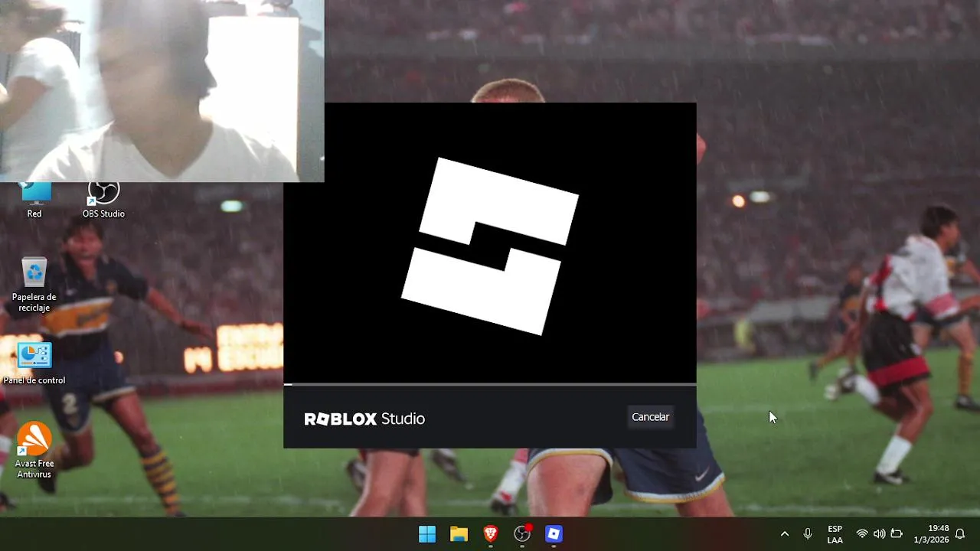Click the microphone tray icon
This screenshot has height=551, width=980.
pyautogui.click(x=808, y=534)
